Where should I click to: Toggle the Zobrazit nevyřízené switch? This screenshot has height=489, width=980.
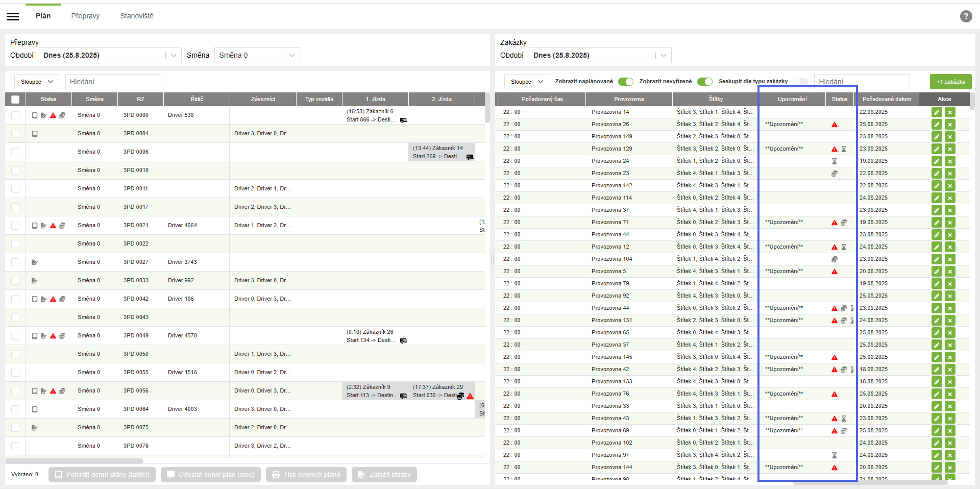tap(705, 82)
